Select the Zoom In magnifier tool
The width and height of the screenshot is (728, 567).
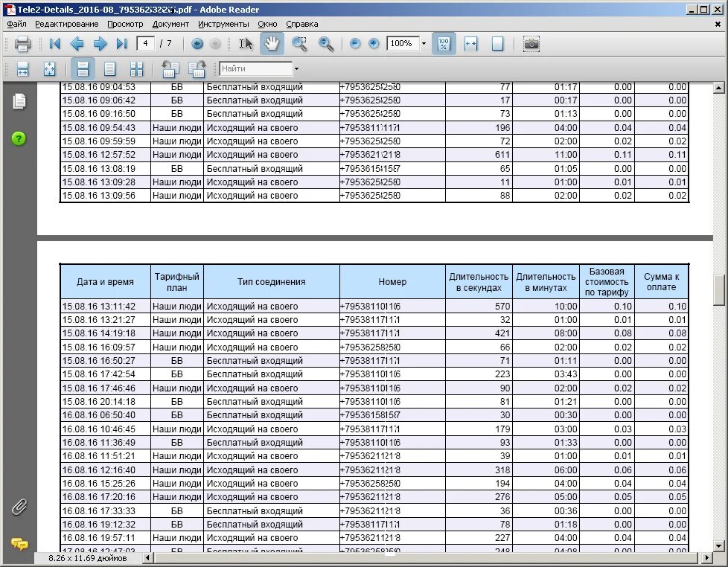(326, 44)
